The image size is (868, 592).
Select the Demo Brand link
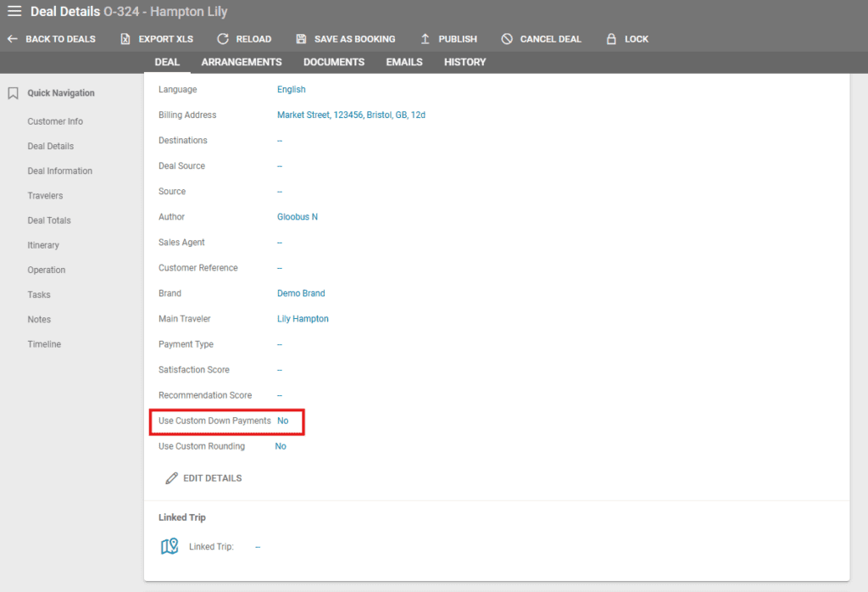coord(301,293)
